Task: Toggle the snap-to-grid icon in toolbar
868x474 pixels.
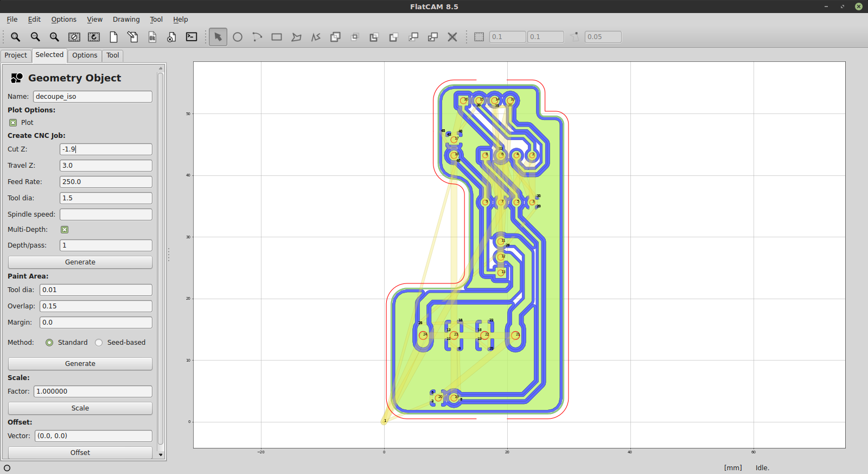Action: 479,37
